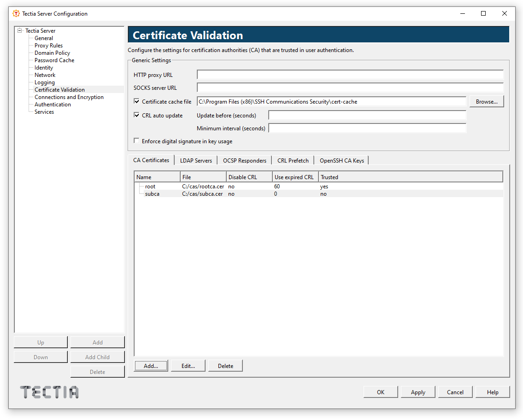Click the Add Child button
Image resolution: width=523 pixels, height=420 pixels.
[x=97, y=357]
